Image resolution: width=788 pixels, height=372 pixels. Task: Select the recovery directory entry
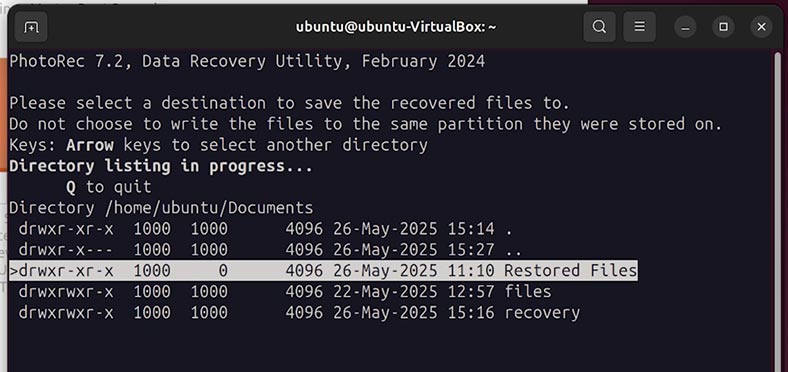coord(299,313)
